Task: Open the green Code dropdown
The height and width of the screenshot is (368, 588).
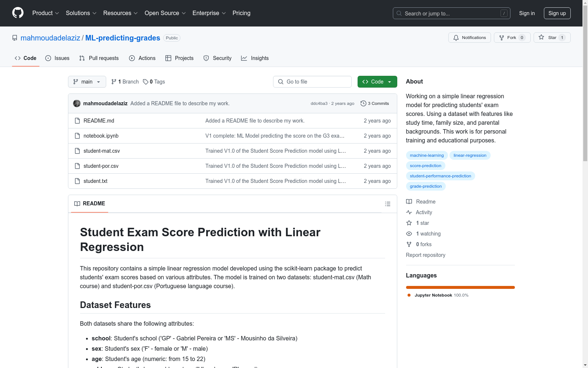Action: tap(377, 82)
